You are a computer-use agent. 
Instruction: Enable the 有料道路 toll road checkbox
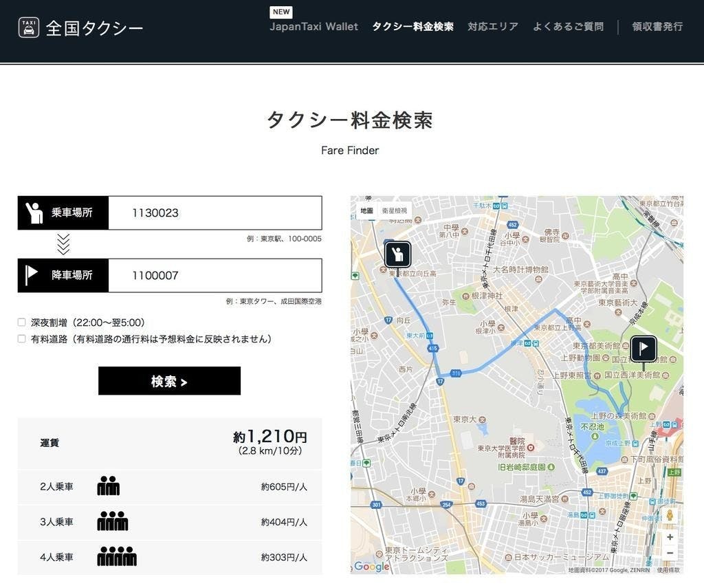click(x=21, y=338)
